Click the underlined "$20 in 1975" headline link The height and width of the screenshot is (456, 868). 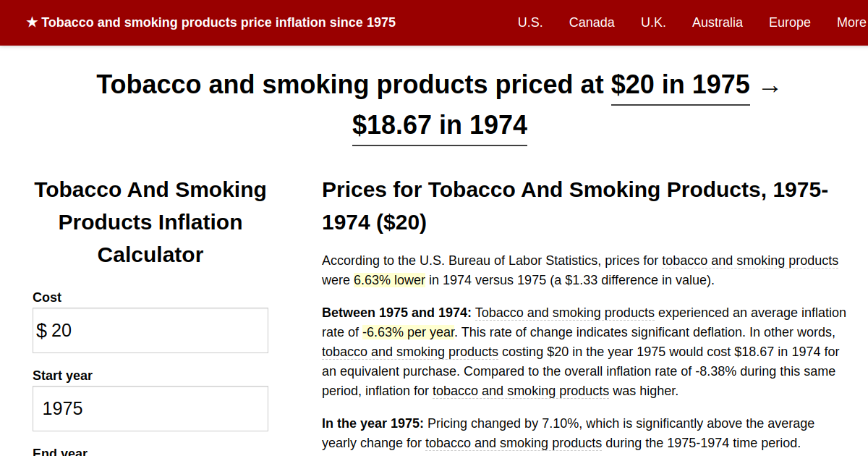681,85
